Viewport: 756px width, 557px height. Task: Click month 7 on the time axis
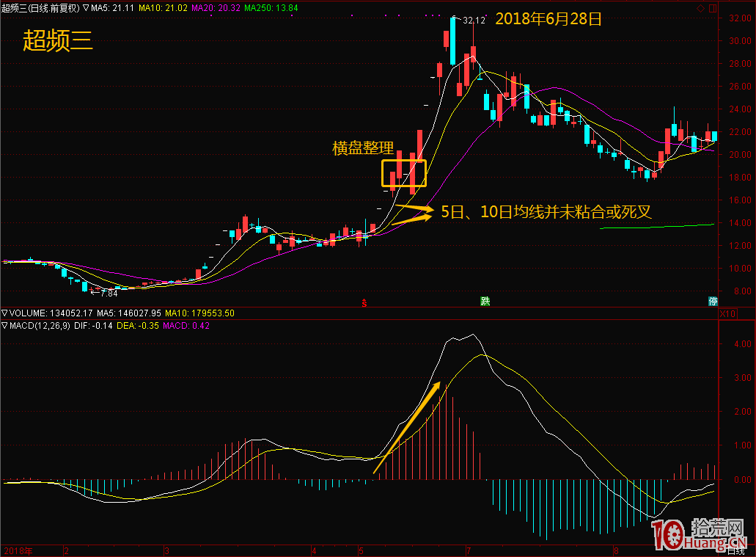[x=468, y=550]
